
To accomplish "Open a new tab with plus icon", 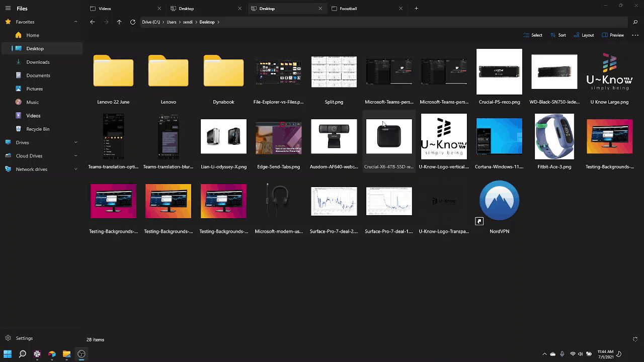I will [x=416, y=9].
